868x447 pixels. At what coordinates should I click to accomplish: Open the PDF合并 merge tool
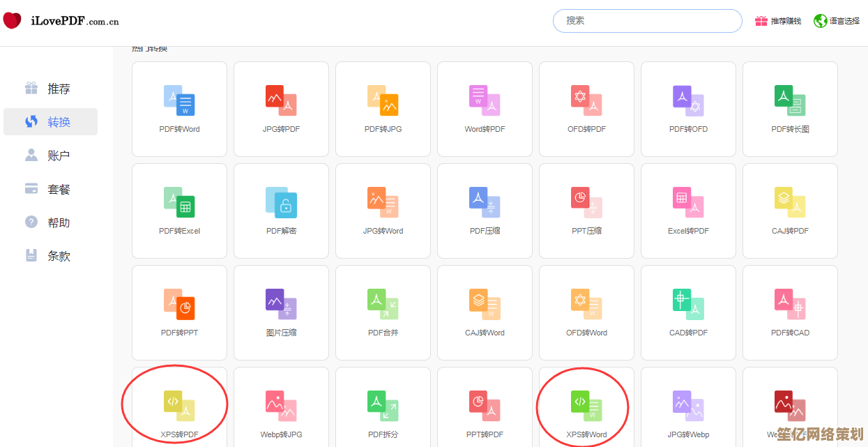tap(383, 312)
